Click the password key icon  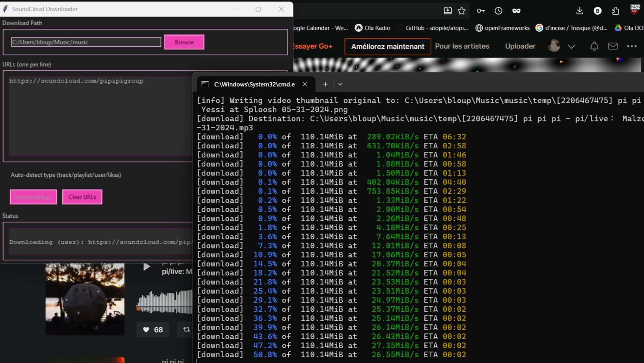480,11
